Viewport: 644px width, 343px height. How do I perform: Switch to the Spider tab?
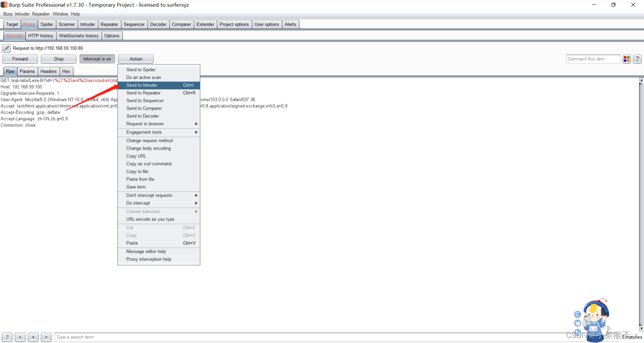(47, 24)
